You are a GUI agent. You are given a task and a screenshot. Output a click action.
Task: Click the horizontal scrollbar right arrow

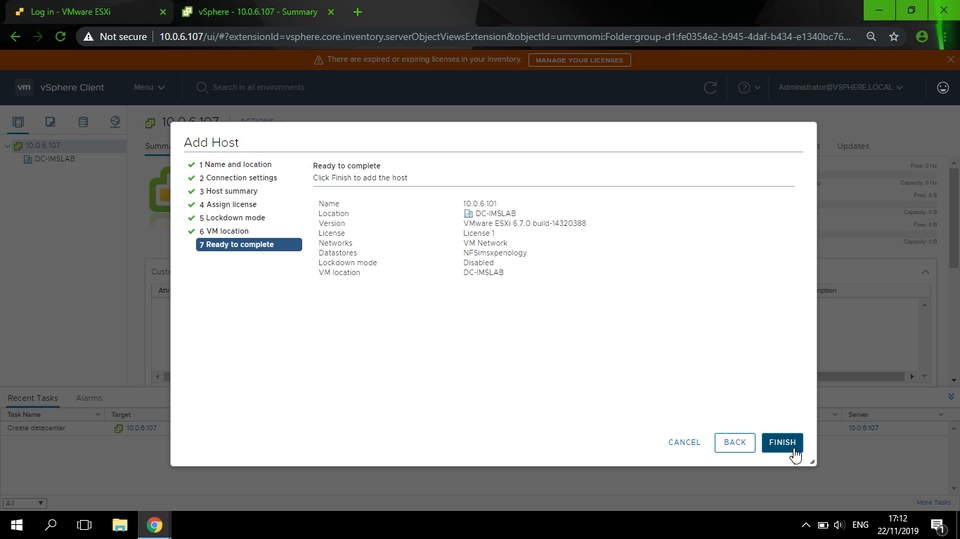(912, 377)
